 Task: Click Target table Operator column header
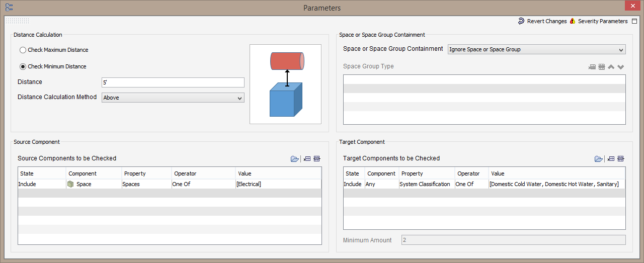click(471, 173)
